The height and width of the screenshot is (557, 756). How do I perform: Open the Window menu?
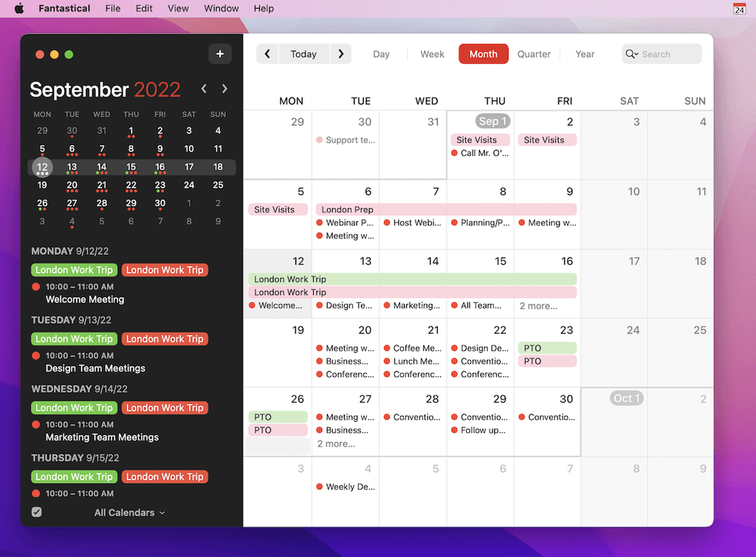tap(221, 8)
